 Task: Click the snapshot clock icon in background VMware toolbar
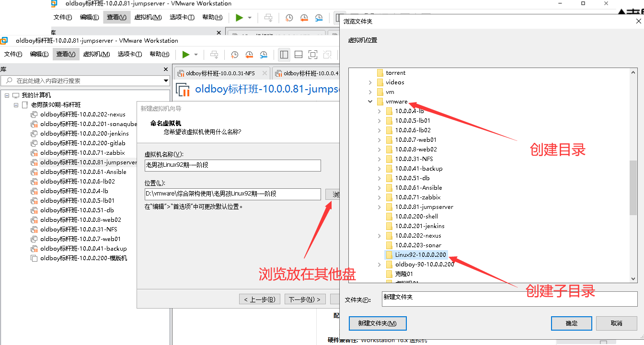pyautogui.click(x=289, y=18)
